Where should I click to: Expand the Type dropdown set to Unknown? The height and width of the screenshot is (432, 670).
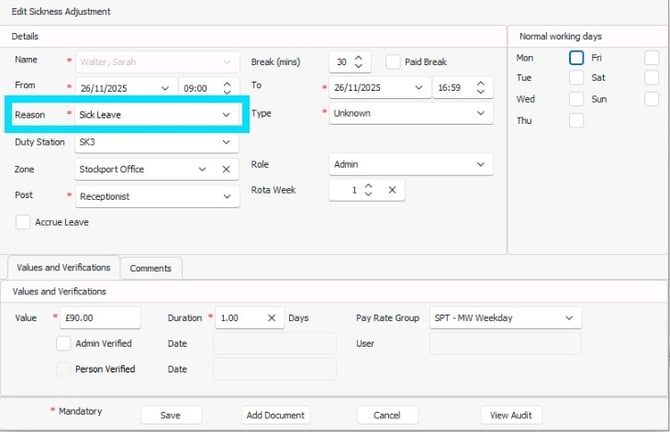pyautogui.click(x=482, y=114)
